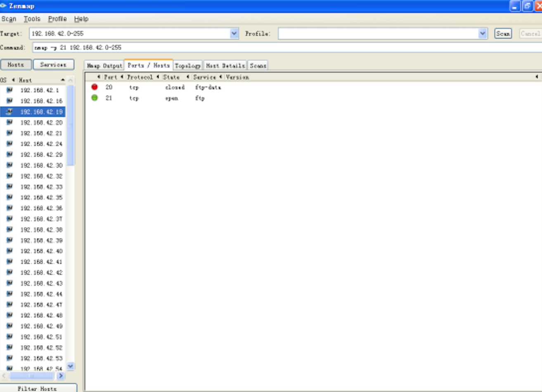Click the Zenmap eye icon in title bar

(3, 6)
